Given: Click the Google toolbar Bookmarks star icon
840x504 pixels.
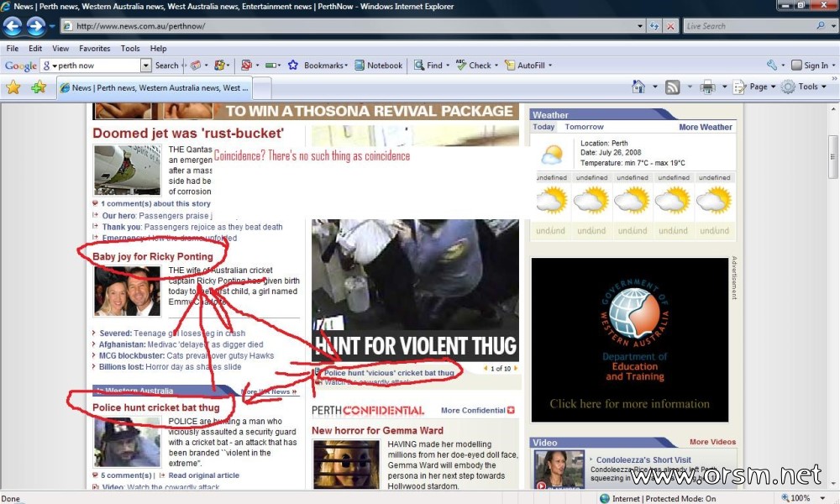Looking at the screenshot, I should click(293, 66).
